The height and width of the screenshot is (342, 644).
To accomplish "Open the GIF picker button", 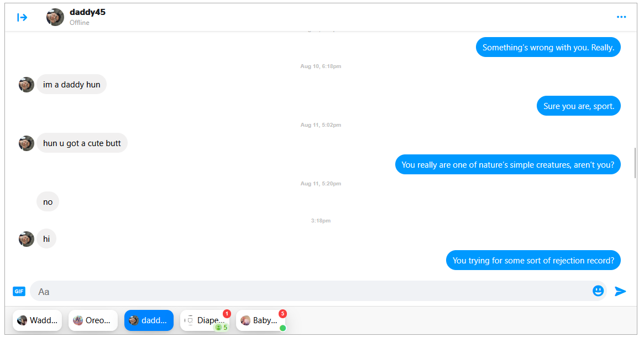I will [19, 292].
